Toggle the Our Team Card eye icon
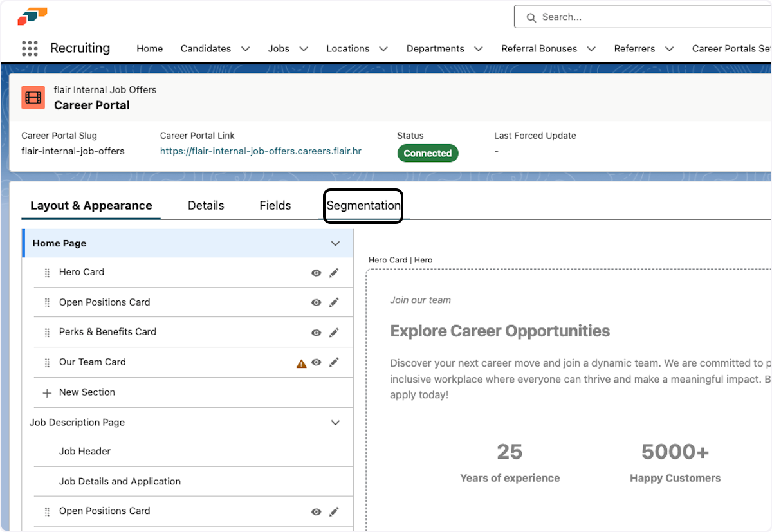772x532 pixels. point(316,362)
